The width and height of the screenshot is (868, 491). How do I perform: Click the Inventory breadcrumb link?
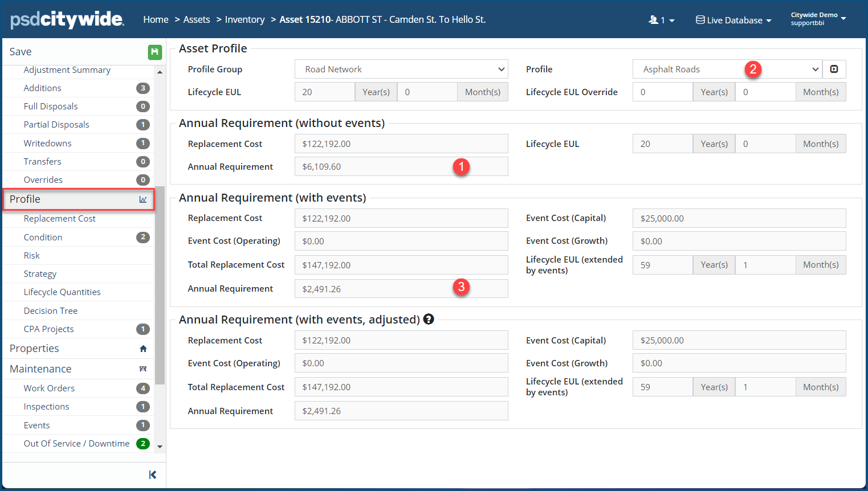click(244, 19)
